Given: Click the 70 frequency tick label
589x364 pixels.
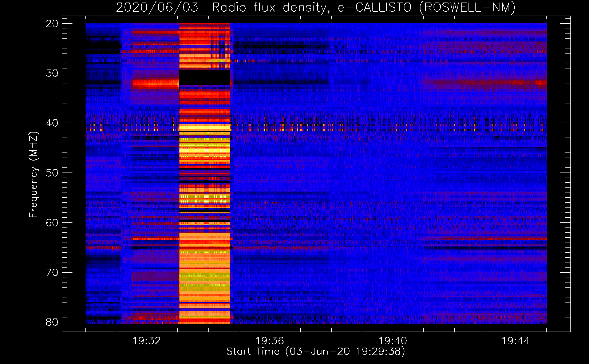Looking at the screenshot, I should point(52,272).
